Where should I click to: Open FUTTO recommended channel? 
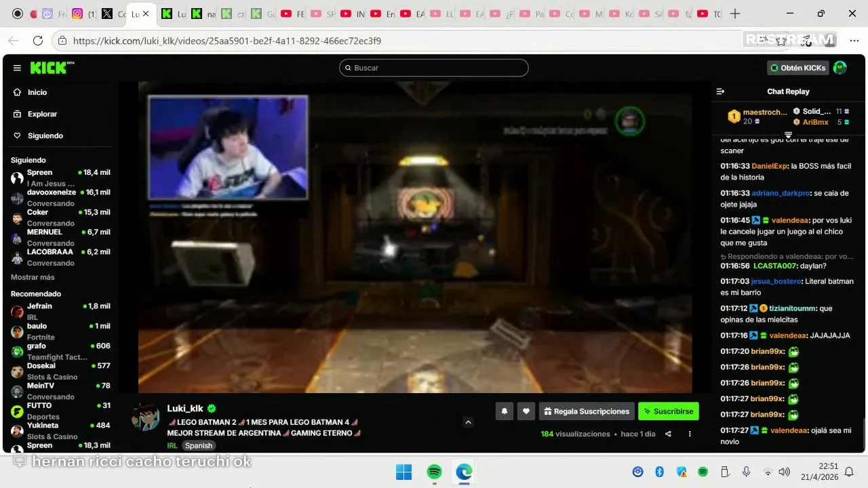(60, 411)
